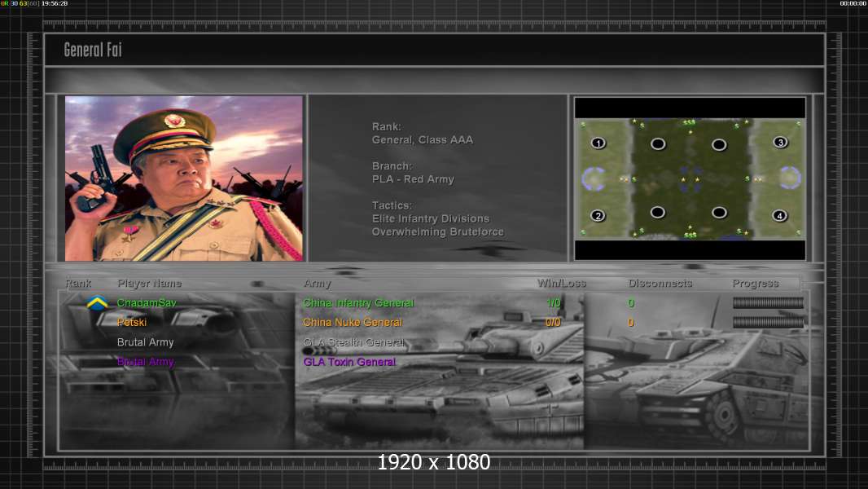Click the chevron rank icon beside ChadamSav
Screen dimensions: 868x489
98,303
